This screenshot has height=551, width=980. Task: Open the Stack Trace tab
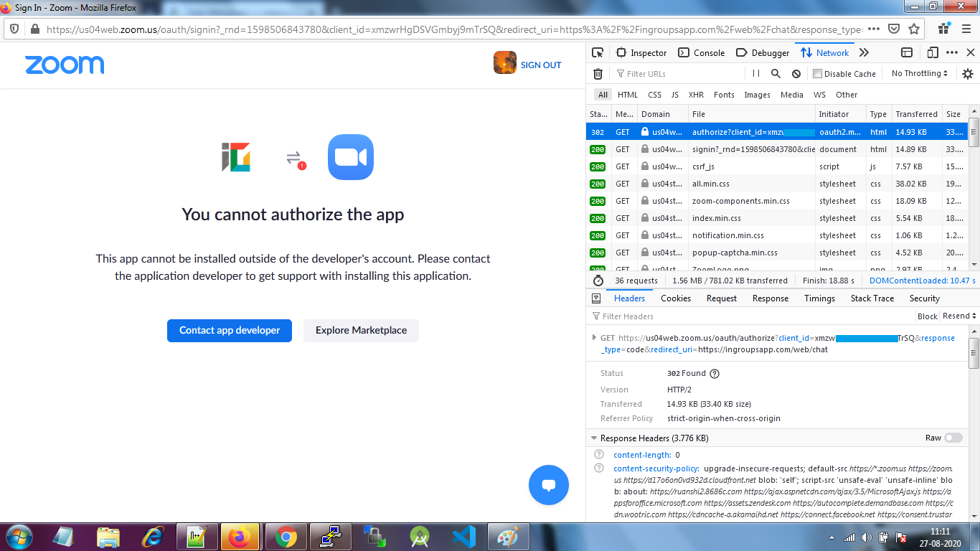point(872,298)
